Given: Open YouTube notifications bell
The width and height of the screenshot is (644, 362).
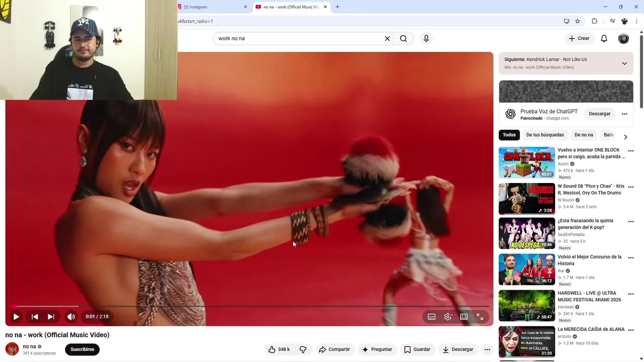Looking at the screenshot, I should click(604, 38).
